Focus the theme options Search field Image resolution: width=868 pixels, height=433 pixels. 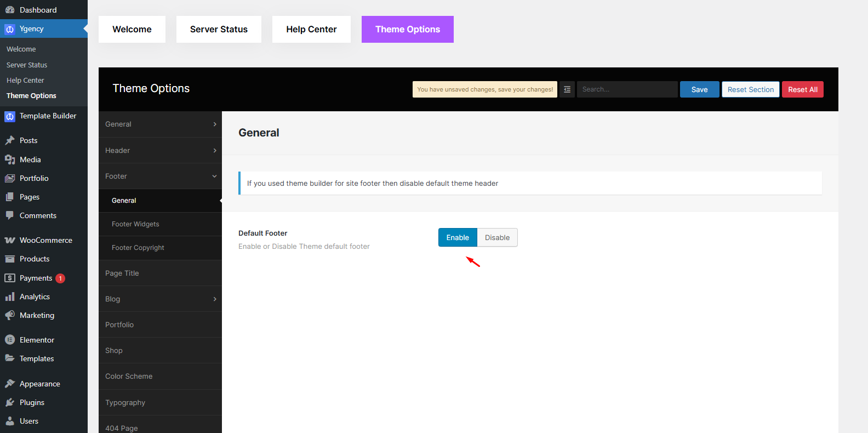pos(627,89)
